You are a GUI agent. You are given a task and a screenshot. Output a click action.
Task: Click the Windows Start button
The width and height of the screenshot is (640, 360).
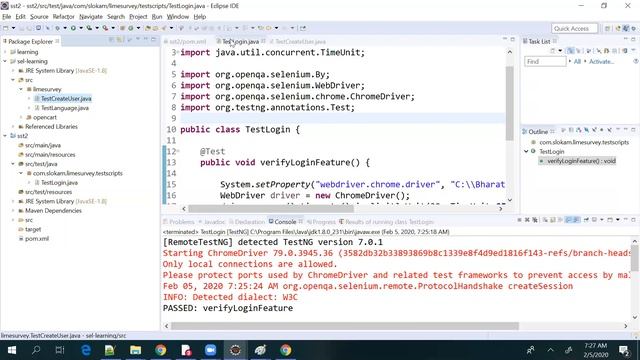click(x=12, y=350)
